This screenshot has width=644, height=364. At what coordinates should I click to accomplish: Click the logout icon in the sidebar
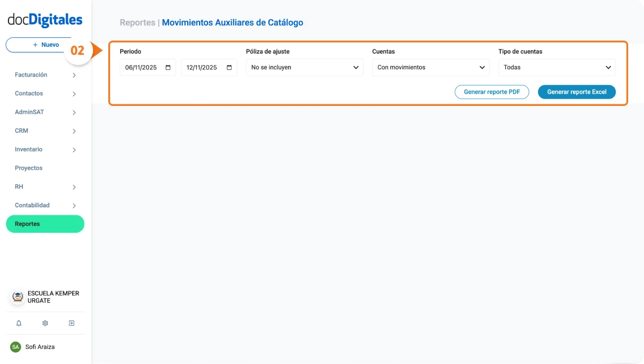[71, 323]
